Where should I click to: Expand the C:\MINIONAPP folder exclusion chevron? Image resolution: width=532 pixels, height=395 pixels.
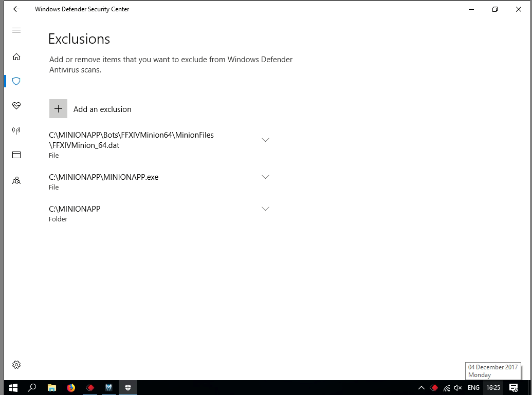(265, 209)
